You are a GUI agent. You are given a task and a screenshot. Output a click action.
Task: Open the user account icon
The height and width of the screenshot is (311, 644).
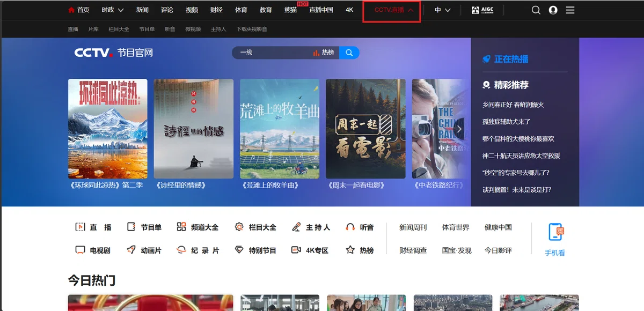tap(553, 10)
